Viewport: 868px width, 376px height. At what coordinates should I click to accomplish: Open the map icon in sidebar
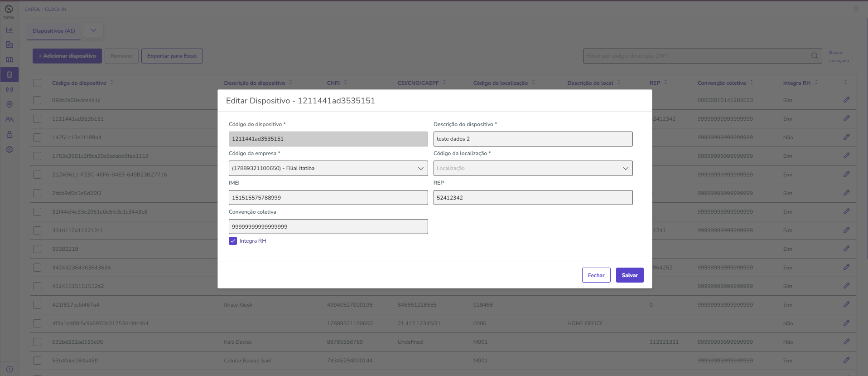(x=9, y=60)
